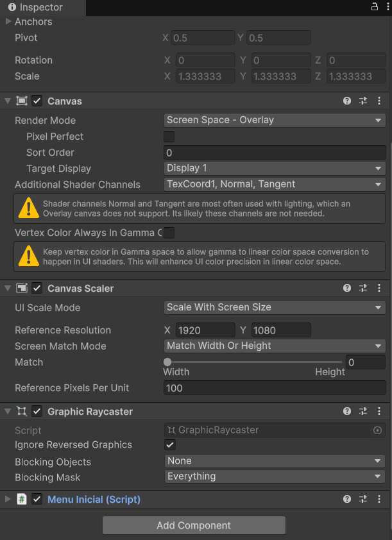The height and width of the screenshot is (540, 392).
Task: Click the Menu Inicial (Script) title
Action: pos(94,500)
